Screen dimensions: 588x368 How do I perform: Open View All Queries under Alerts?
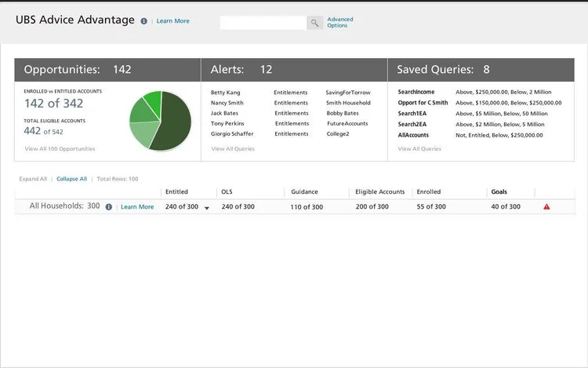(233, 149)
